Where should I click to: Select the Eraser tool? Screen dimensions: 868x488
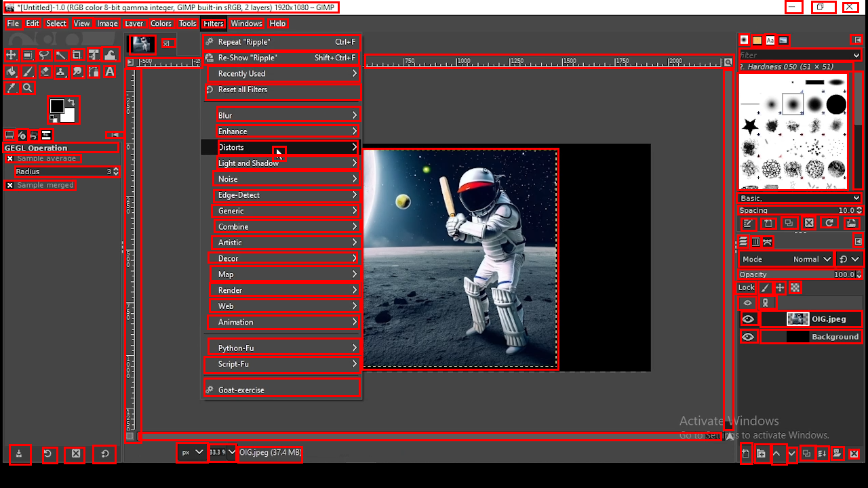coord(45,72)
